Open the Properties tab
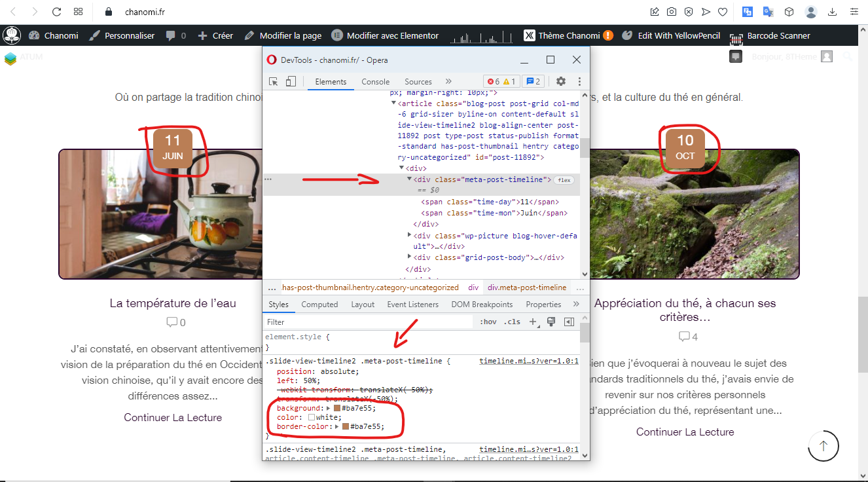This screenshot has width=868, height=482. [543, 305]
